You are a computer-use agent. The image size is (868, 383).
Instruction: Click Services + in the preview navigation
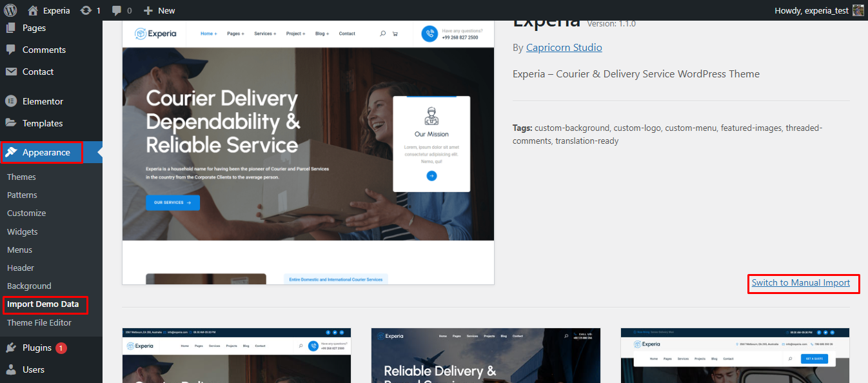pos(265,34)
